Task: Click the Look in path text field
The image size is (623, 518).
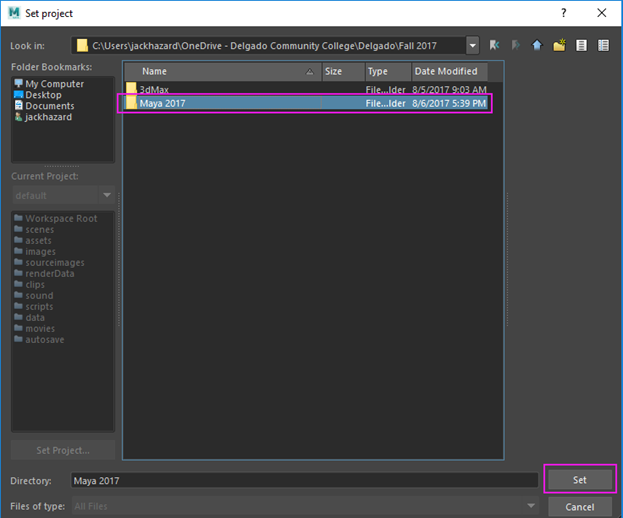Action: 268,46
